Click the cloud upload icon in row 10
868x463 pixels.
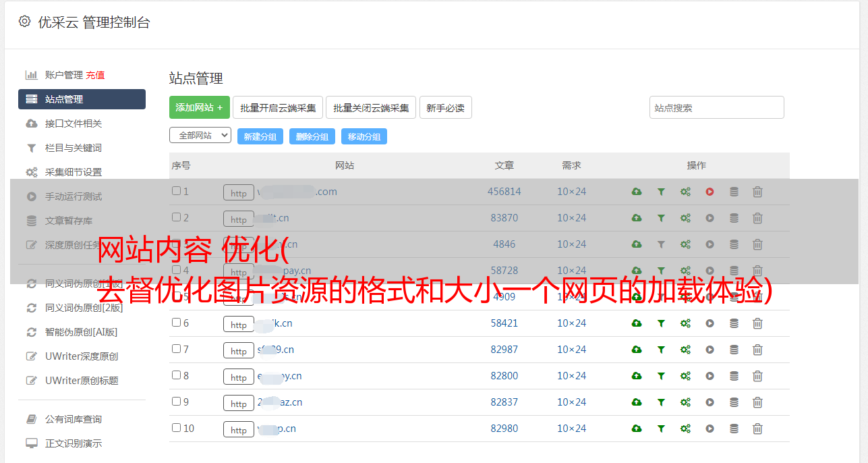click(x=637, y=429)
